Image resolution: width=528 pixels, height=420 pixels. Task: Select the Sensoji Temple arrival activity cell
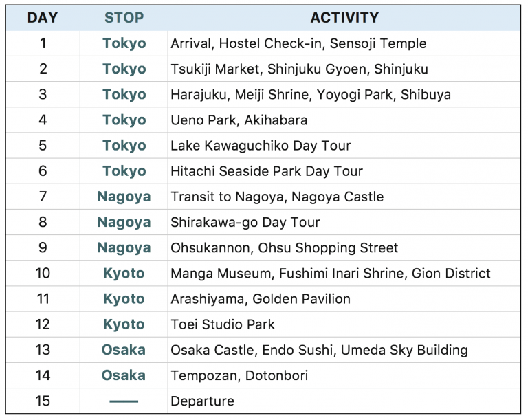pyautogui.click(x=298, y=43)
